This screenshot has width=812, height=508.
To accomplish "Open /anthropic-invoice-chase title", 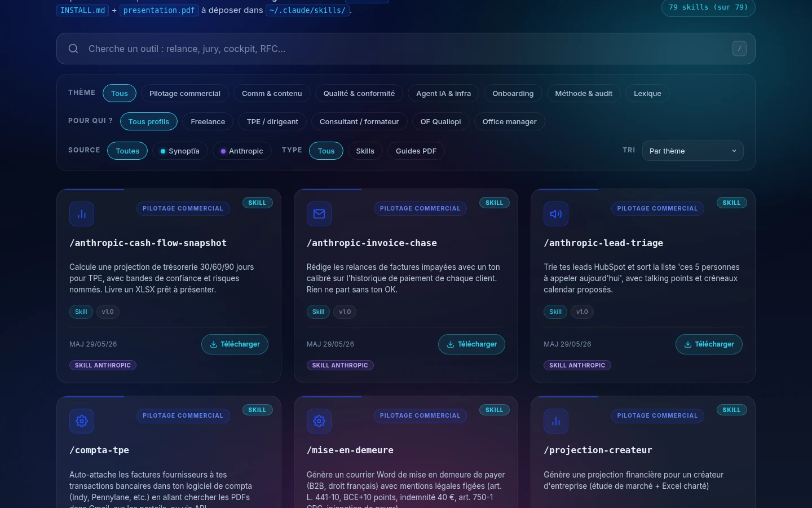I will (x=372, y=243).
